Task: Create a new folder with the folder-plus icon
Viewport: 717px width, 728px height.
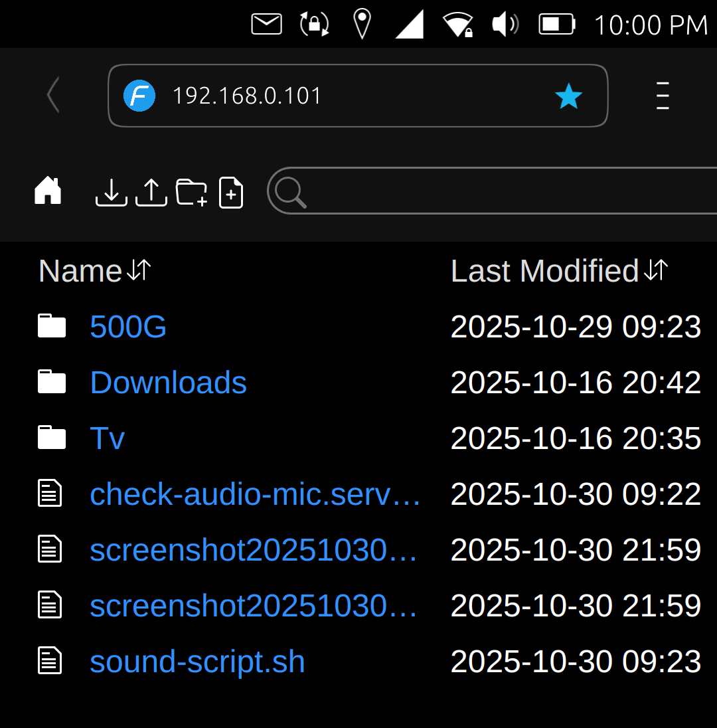Action: pos(191,192)
